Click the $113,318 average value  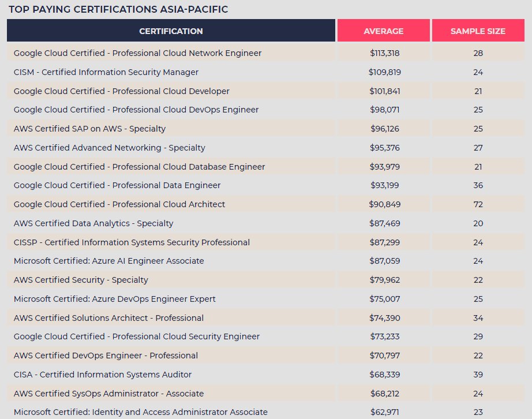pos(385,53)
